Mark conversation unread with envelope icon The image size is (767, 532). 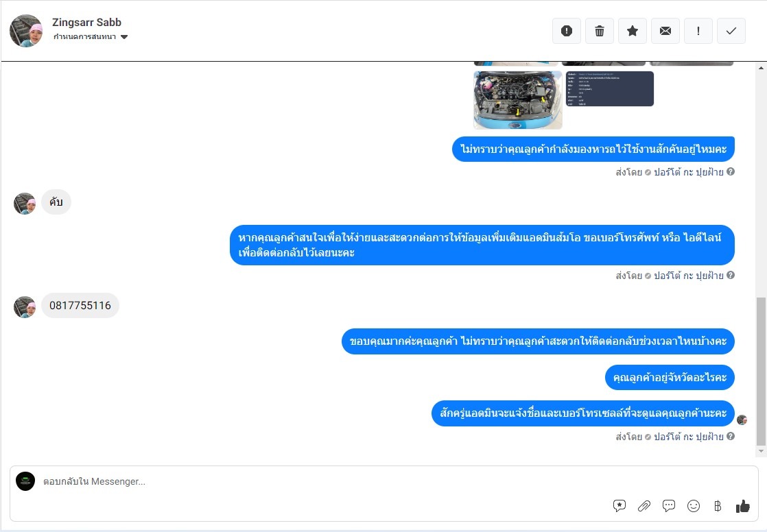point(665,31)
